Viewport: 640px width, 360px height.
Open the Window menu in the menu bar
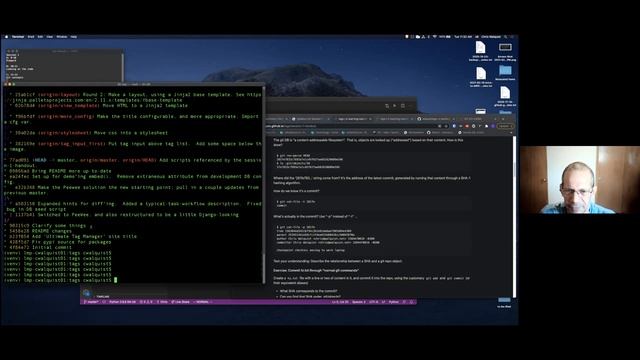(x=62, y=37)
